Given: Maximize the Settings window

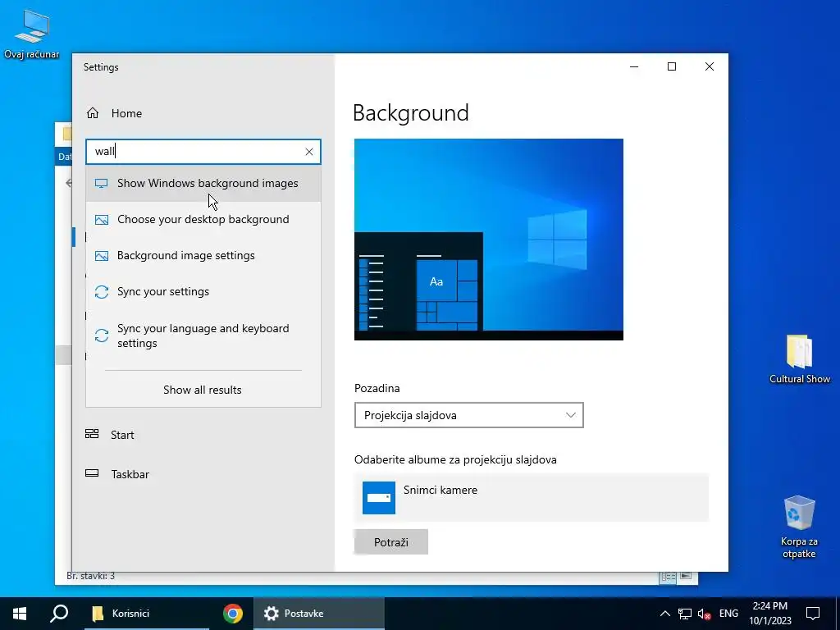Looking at the screenshot, I should pyautogui.click(x=672, y=66).
